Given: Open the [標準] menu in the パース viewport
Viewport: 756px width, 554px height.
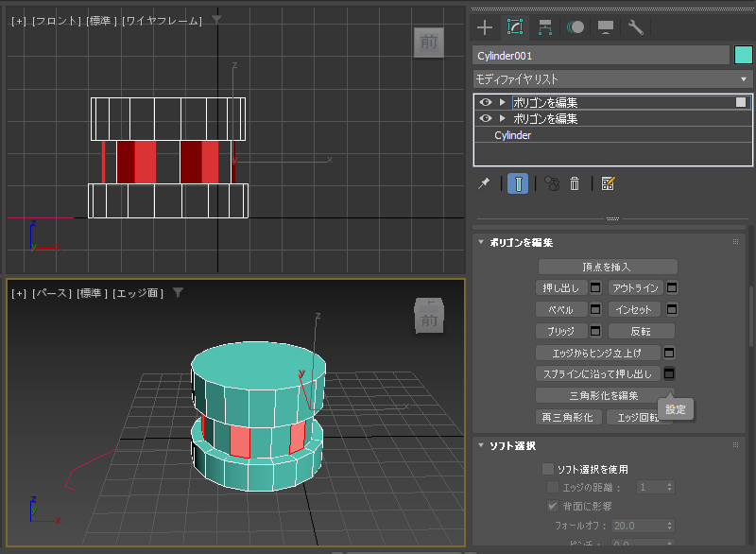Looking at the screenshot, I should click(x=92, y=293).
